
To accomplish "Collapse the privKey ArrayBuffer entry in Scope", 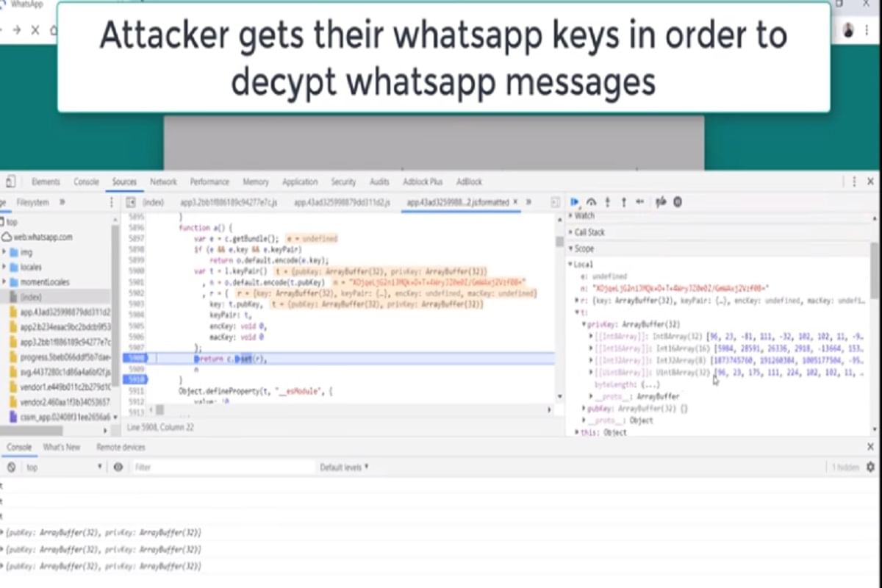I will [x=585, y=324].
